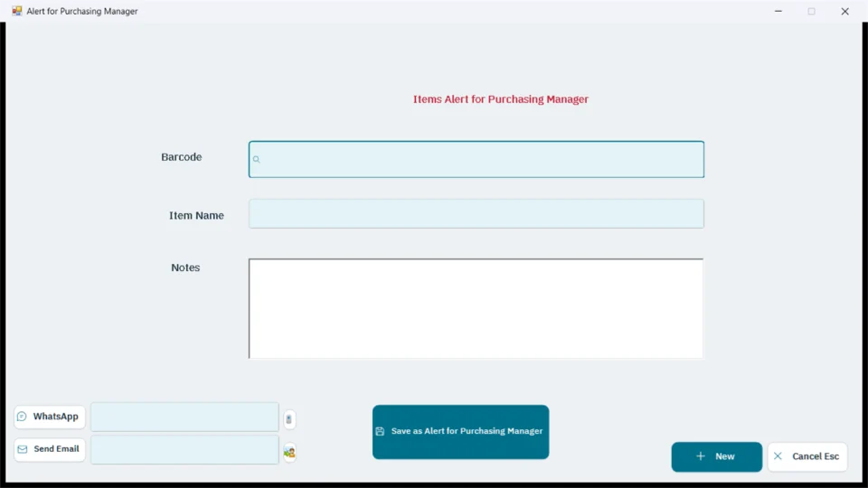This screenshot has height=488, width=868.
Task: Click inside the Notes text area
Action: point(476,308)
